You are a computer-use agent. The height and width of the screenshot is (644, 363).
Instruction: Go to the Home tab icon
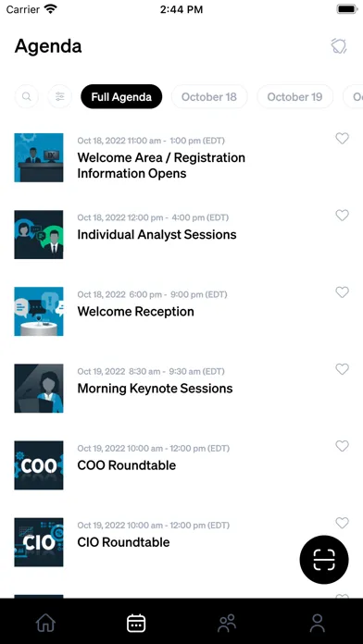(45, 623)
